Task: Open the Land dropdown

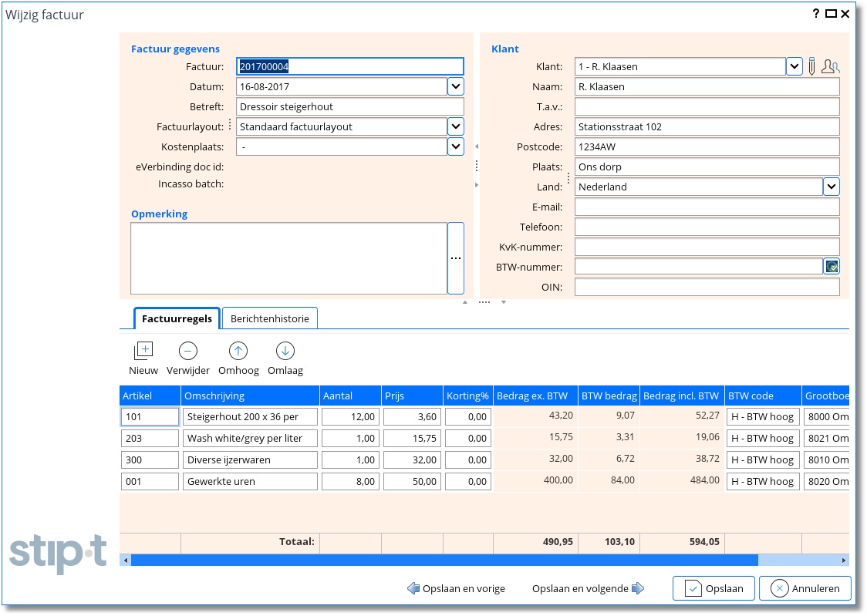Action: [x=831, y=187]
